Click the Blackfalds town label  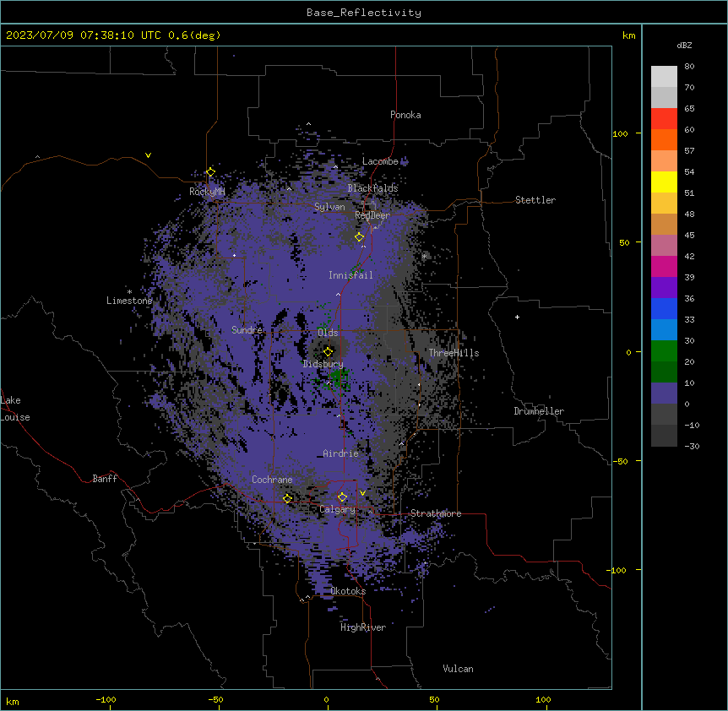coord(372,188)
